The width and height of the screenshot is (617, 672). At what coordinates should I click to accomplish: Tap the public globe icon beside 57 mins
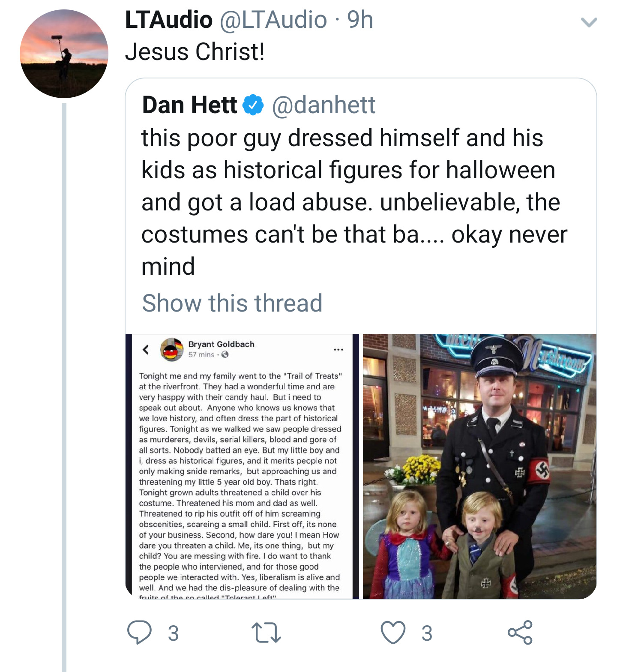pos(225,354)
